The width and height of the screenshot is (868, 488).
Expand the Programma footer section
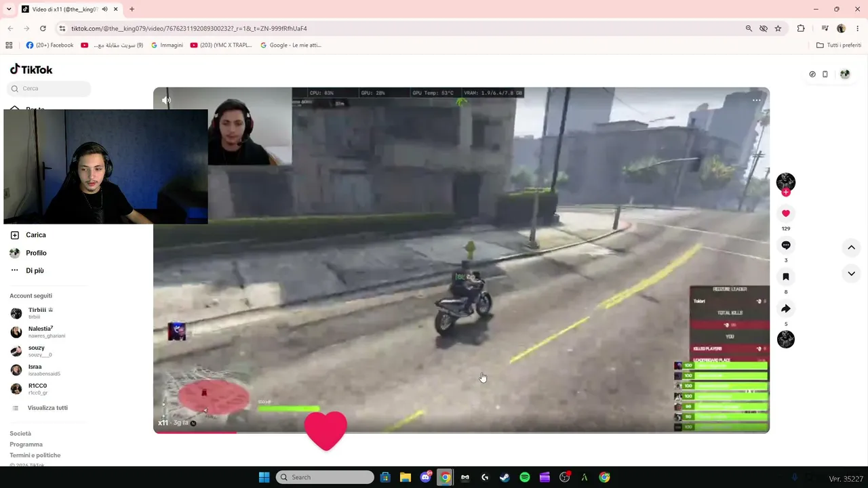26,445
